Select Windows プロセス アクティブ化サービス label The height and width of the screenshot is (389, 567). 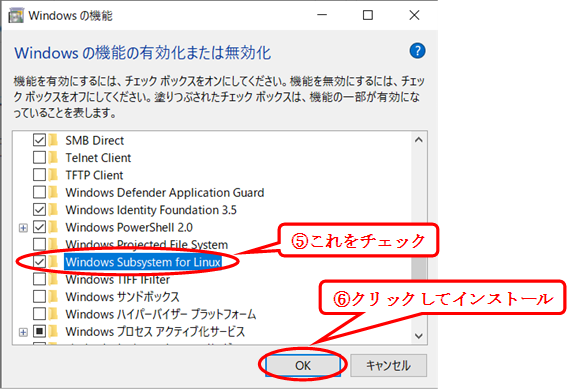pos(155,332)
